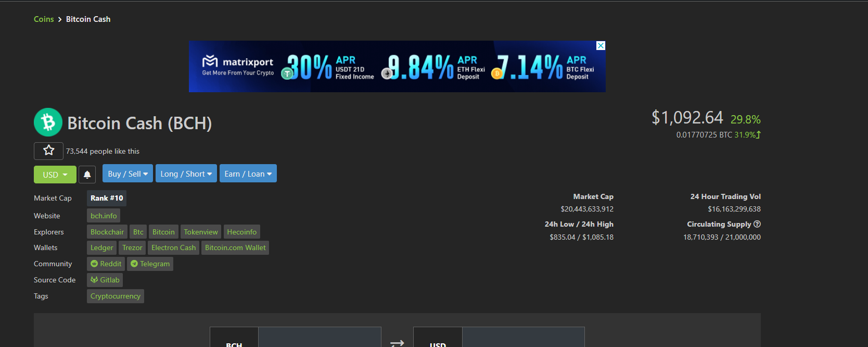Open the Gitlab source code link
This screenshot has height=347, width=868.
105,280
